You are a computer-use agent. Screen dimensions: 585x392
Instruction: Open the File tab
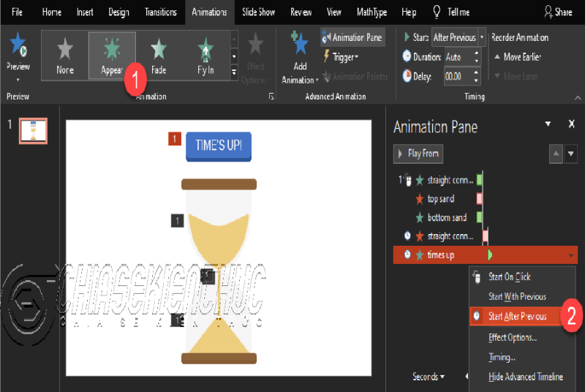[17, 12]
